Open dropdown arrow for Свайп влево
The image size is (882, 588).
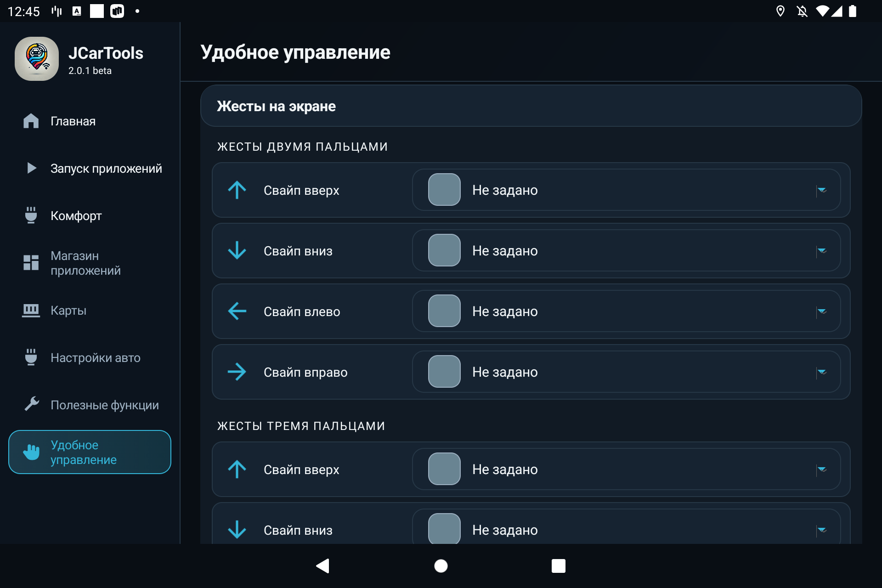tap(822, 311)
